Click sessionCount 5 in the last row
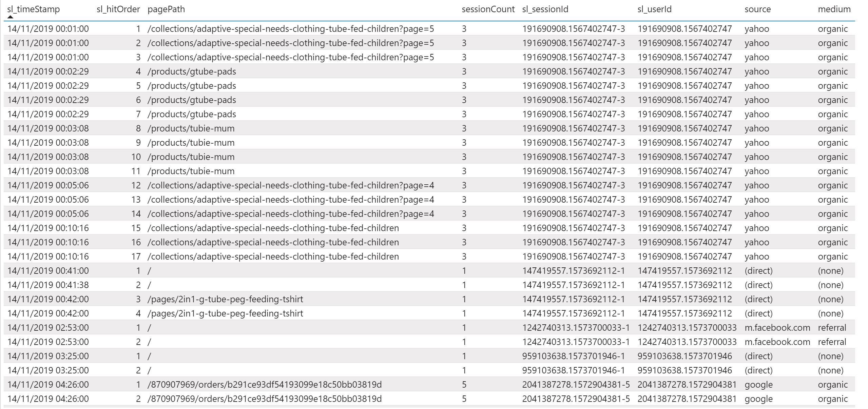868x409 pixels. (464, 399)
